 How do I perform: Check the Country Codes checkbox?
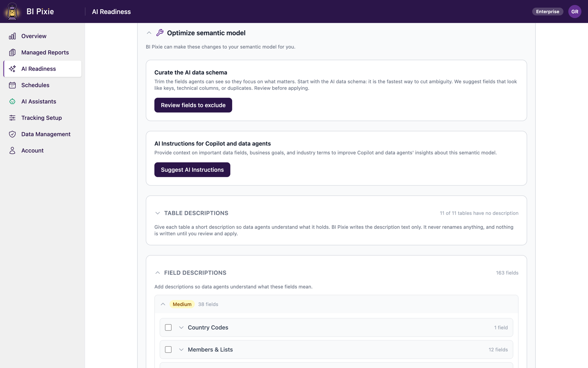[168, 328]
